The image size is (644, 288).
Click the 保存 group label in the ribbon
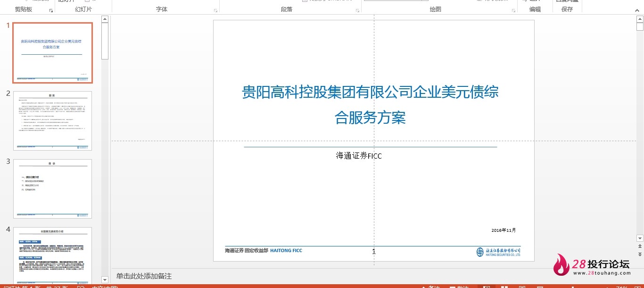[567, 9]
